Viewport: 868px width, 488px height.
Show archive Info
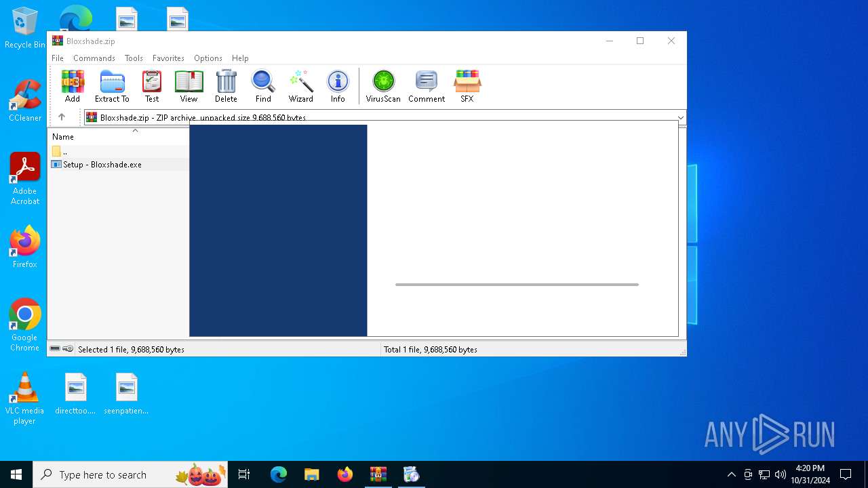coord(338,86)
